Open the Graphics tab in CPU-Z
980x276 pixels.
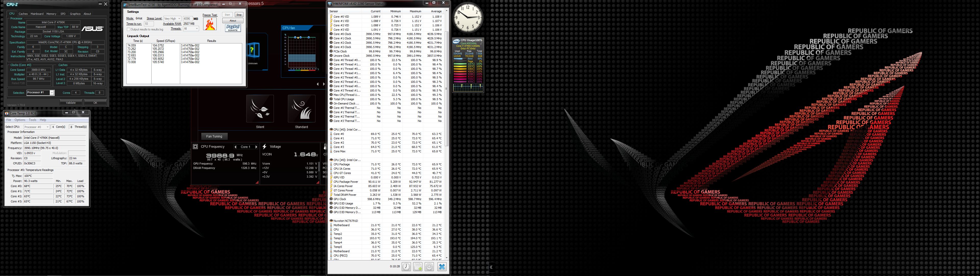(x=75, y=14)
